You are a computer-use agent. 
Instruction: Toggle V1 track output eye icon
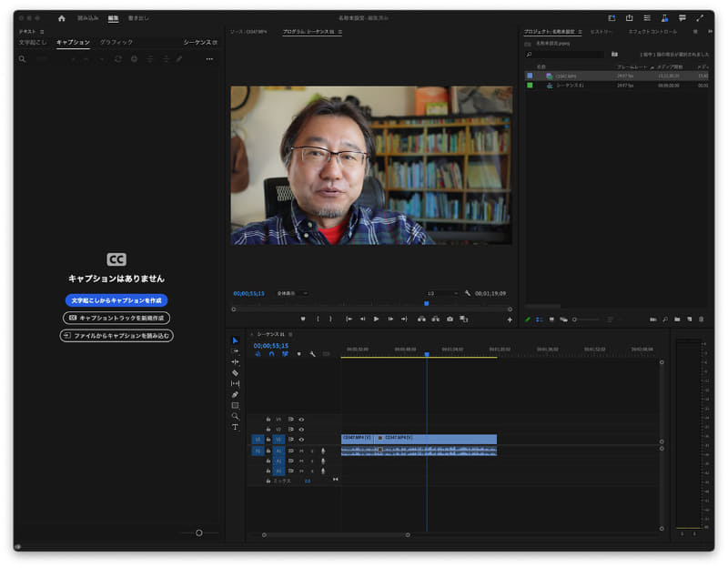point(301,440)
